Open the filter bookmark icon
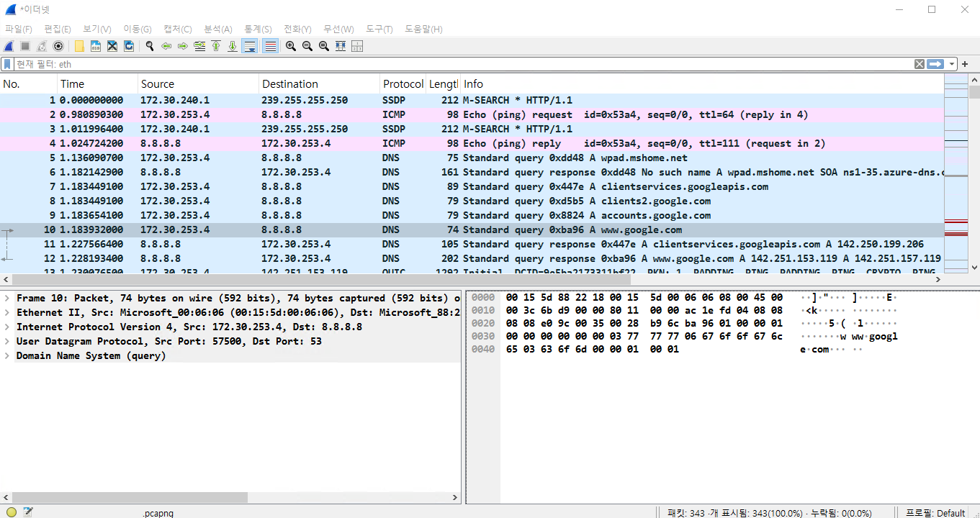The width and height of the screenshot is (980, 518). pos(7,64)
